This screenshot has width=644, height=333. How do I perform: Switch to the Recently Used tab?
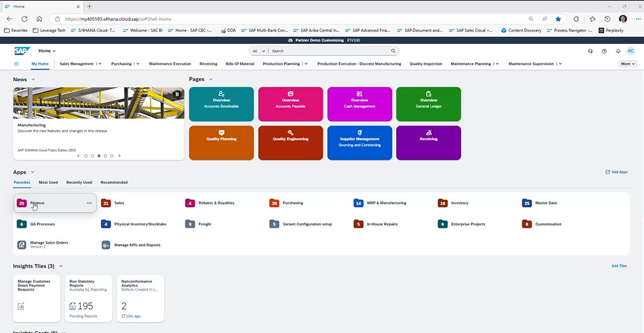coord(79,183)
